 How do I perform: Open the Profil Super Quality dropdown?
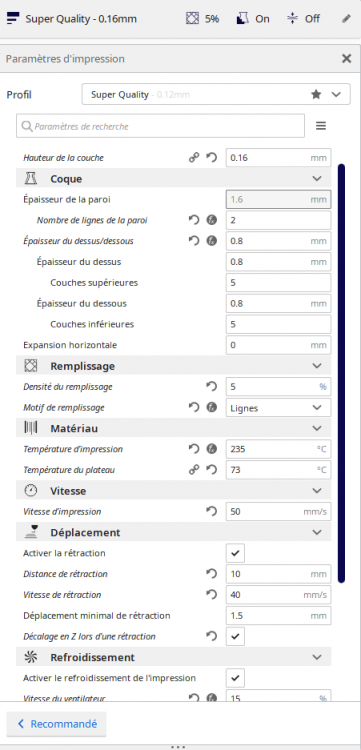tap(216, 95)
